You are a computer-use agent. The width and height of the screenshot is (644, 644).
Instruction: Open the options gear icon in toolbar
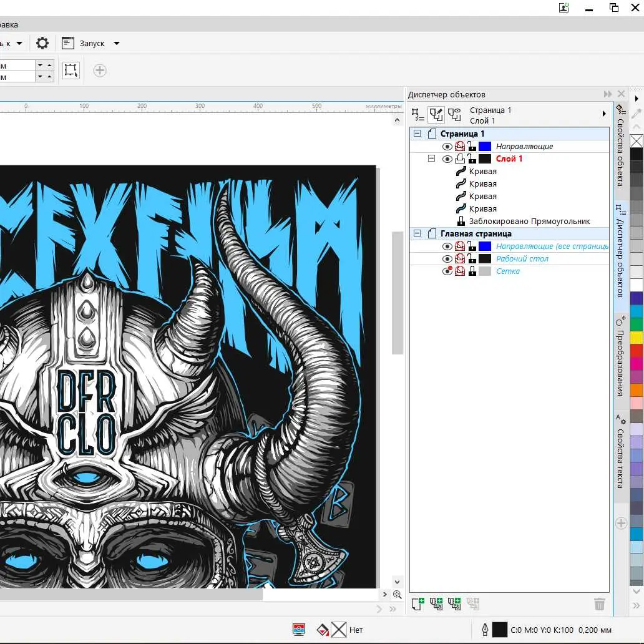tap(42, 43)
